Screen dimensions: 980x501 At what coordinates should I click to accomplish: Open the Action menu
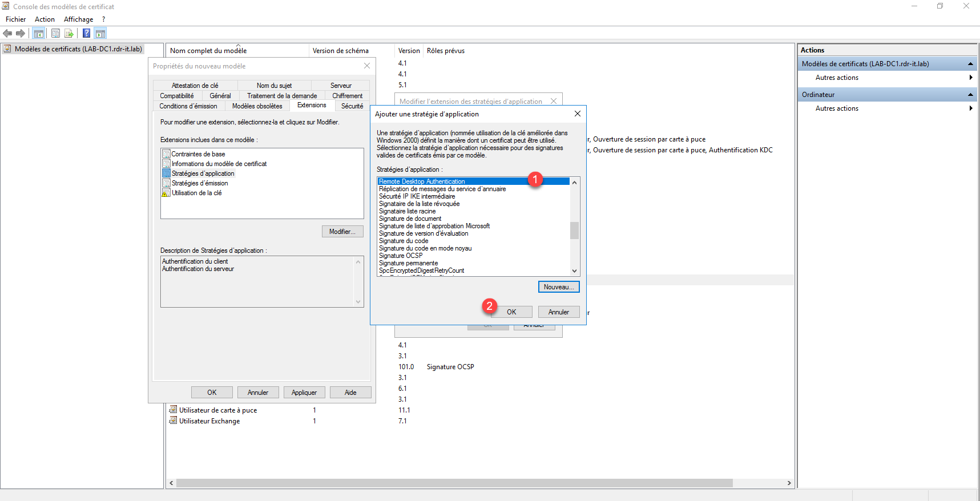[x=45, y=19]
